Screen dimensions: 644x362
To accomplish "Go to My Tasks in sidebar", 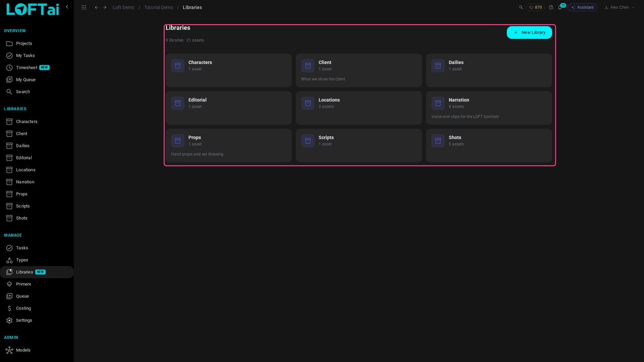I will pos(37,56).
